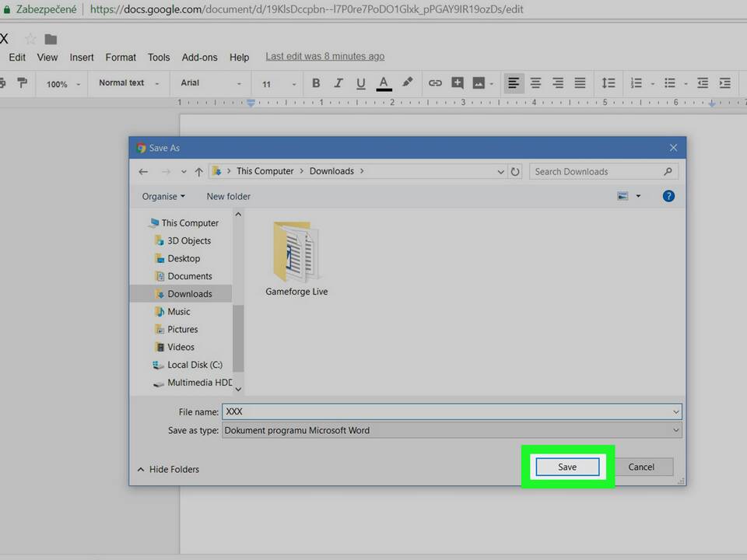Collapse folder view with Hide Folders
The width and height of the screenshot is (747, 560).
(168, 470)
